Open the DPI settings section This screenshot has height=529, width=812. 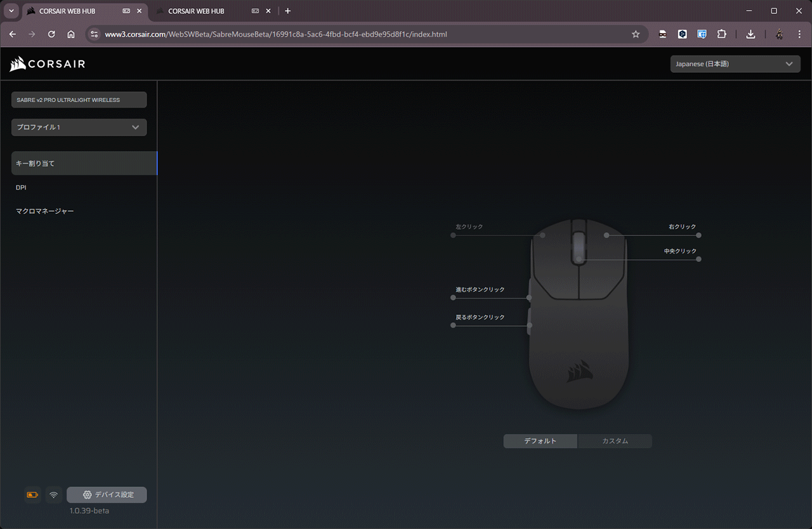tap(21, 188)
